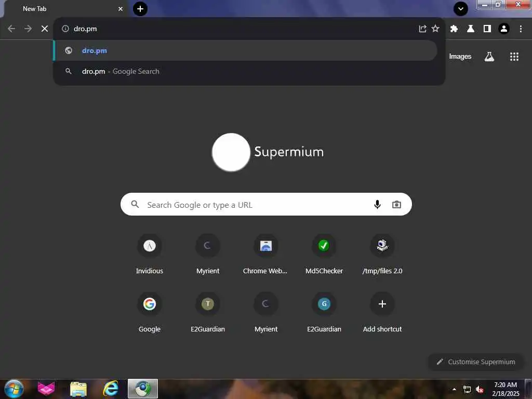
Task: Click the back navigation arrow
Action: [x=11, y=29]
